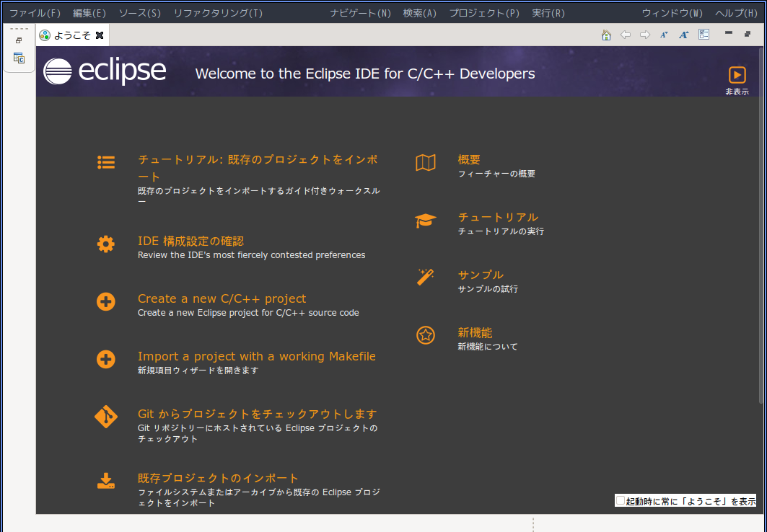Open the 実行(R) menu
767x532 pixels.
(x=548, y=13)
